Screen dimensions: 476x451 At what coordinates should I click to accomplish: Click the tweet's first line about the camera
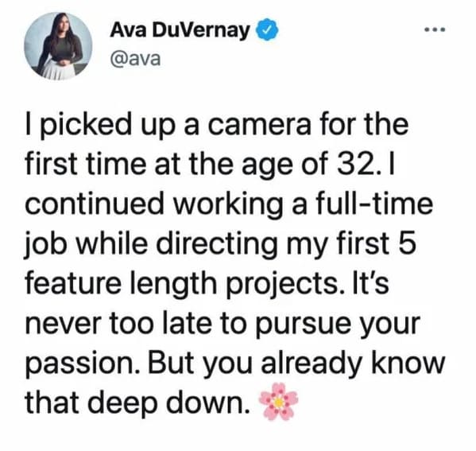[x=217, y=125]
